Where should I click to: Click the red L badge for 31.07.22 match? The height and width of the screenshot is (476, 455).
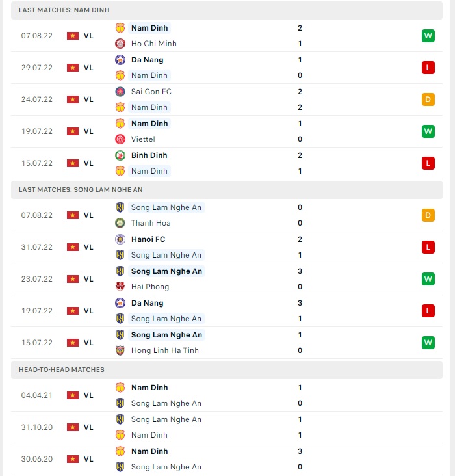[x=428, y=247]
